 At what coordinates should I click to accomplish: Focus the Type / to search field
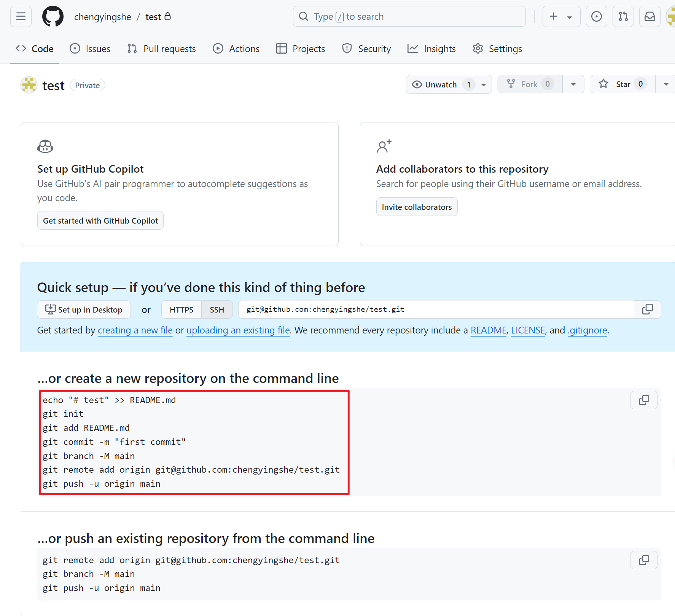(409, 16)
